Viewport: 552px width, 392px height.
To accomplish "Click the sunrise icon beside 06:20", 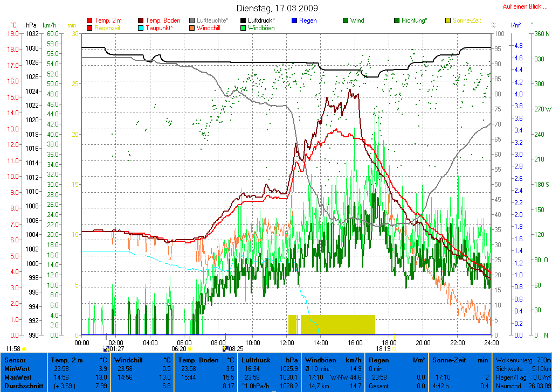I will tap(190, 349).
